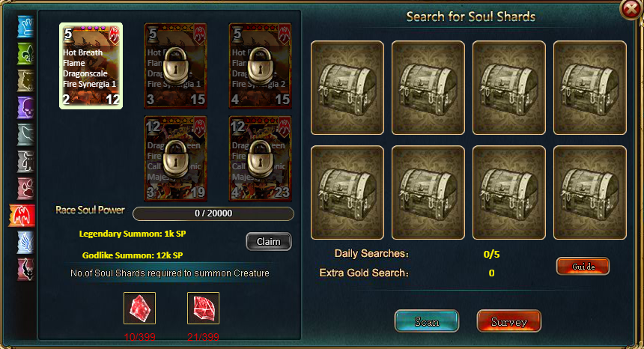Click the dark red soul shard 21/399
The image size is (644, 349).
pyautogui.click(x=203, y=308)
